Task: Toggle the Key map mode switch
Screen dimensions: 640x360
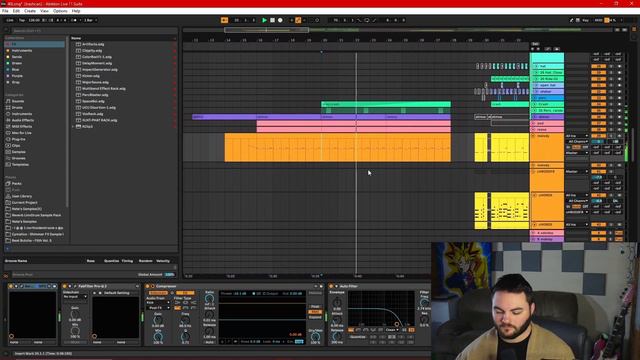Action: point(585,20)
